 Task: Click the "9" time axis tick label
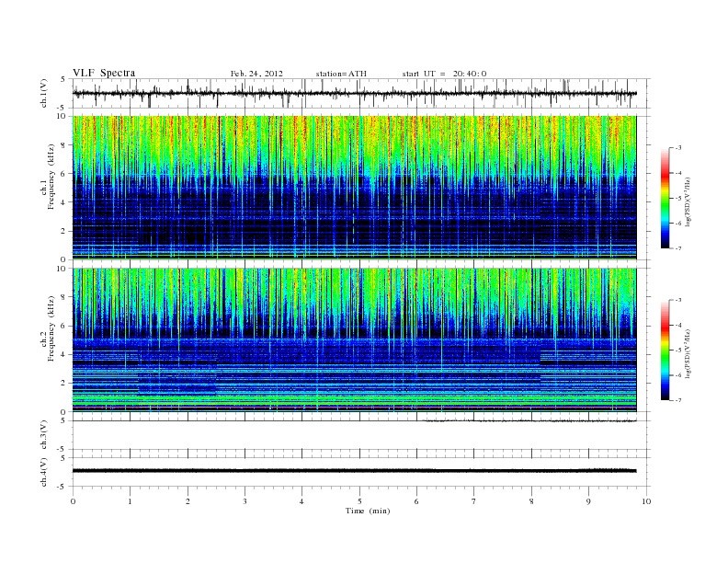pos(588,501)
